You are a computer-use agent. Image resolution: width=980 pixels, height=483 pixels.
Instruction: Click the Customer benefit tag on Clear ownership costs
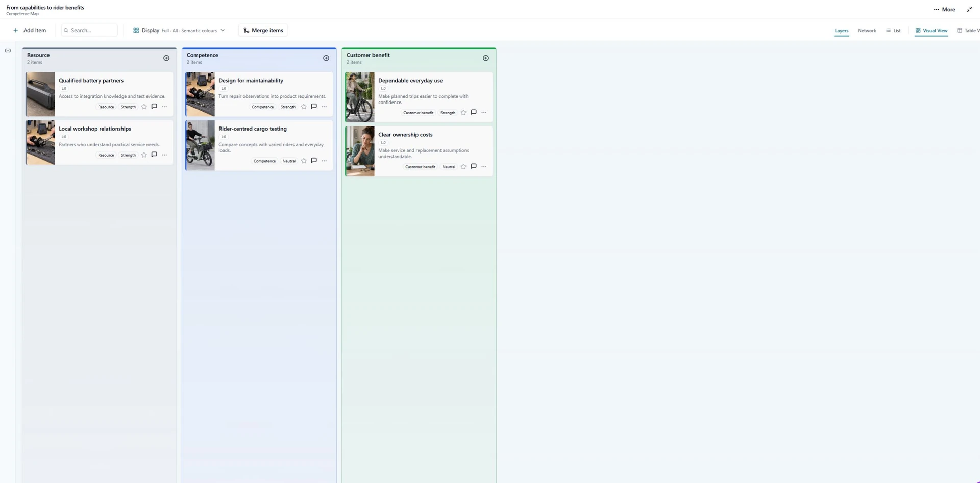coord(421,167)
